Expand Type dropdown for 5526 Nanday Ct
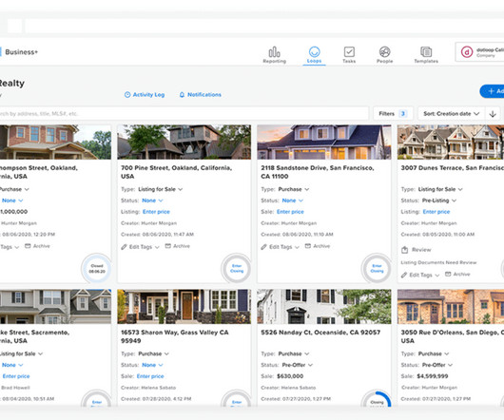Screen dimensions: 504x420 point(294,353)
